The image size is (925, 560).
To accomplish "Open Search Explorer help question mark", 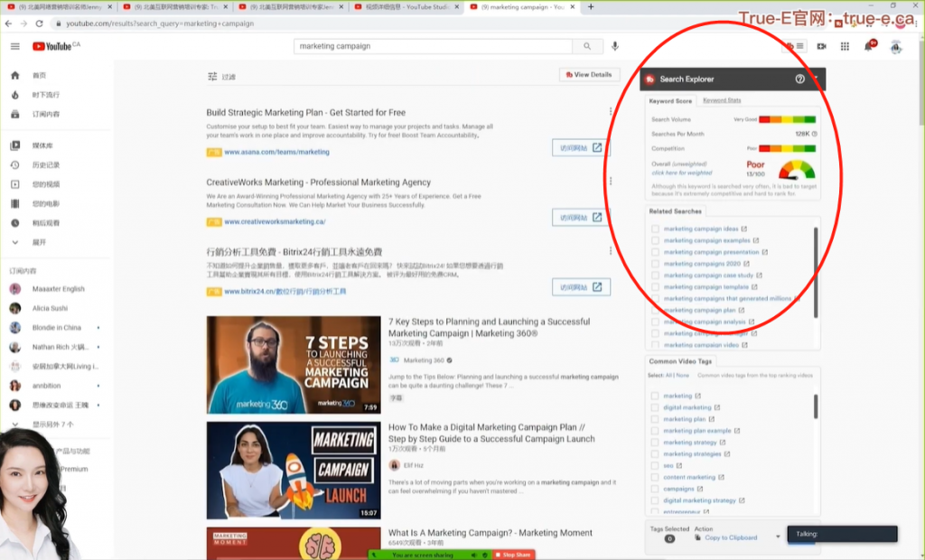I will [x=799, y=79].
